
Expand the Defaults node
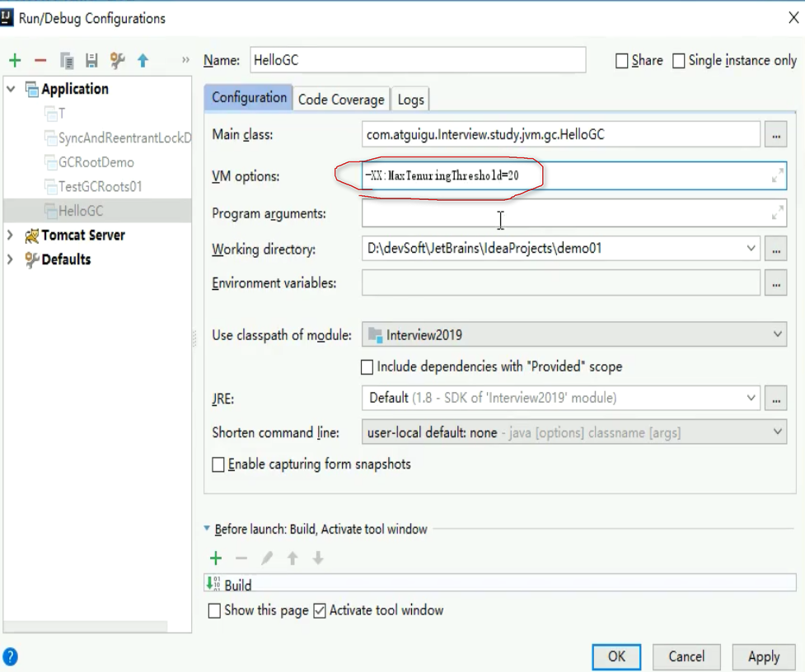pos(10,259)
